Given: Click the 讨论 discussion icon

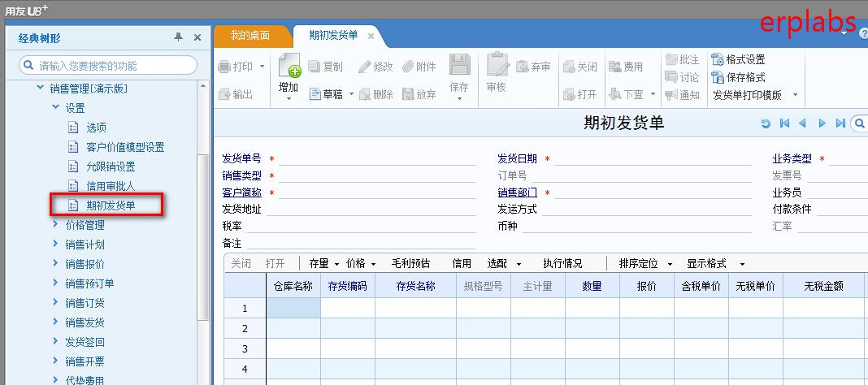Looking at the screenshot, I should (x=671, y=77).
